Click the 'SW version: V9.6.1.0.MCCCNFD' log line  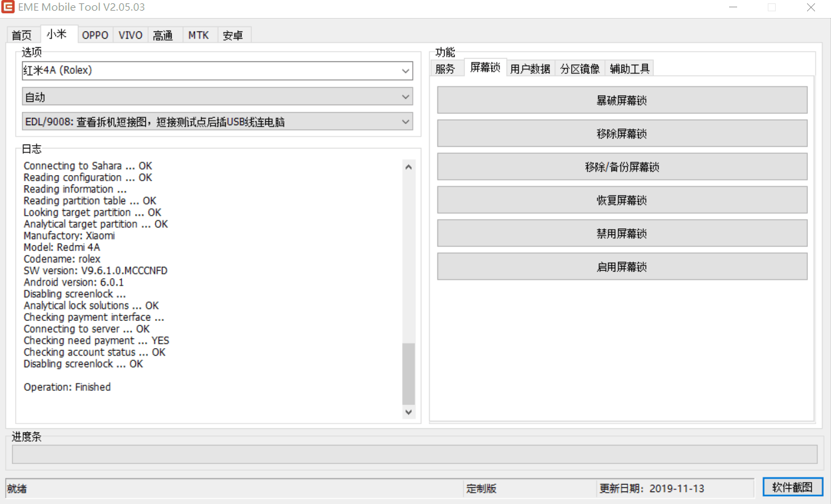point(96,271)
